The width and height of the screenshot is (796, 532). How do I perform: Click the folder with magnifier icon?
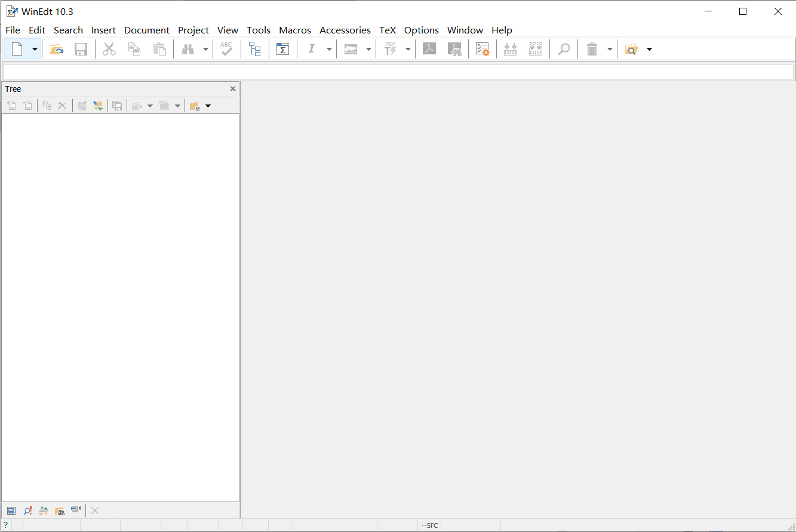tap(631, 49)
